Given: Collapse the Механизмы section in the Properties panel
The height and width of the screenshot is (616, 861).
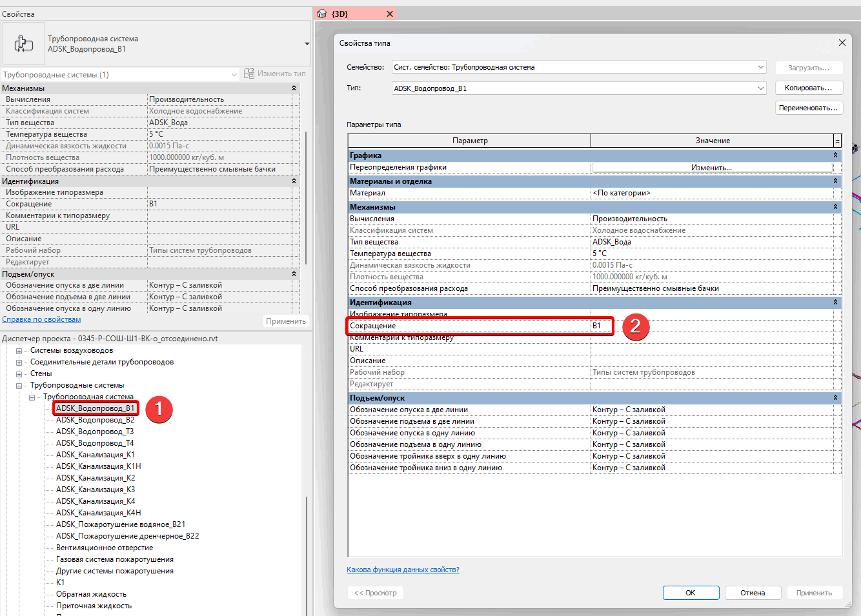Looking at the screenshot, I should click(x=294, y=88).
